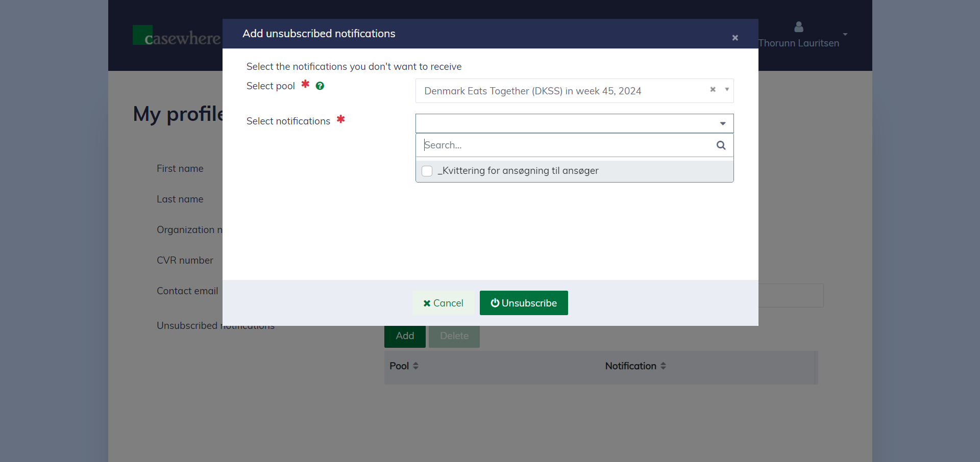This screenshot has width=980, height=462.
Task: Click the search magnifier icon
Action: point(721,145)
